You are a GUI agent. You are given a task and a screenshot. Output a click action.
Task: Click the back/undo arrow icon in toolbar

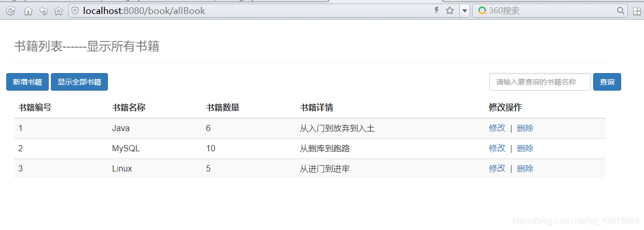coord(43,10)
